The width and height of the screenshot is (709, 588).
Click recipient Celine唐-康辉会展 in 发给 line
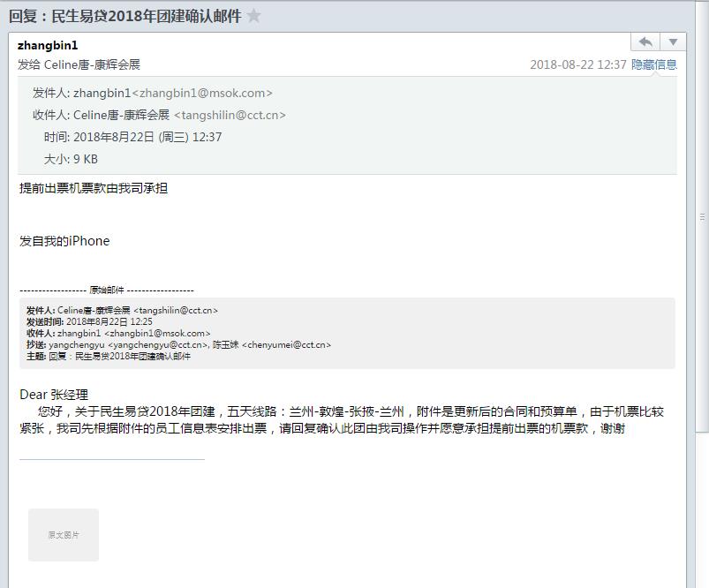[x=92, y=64]
